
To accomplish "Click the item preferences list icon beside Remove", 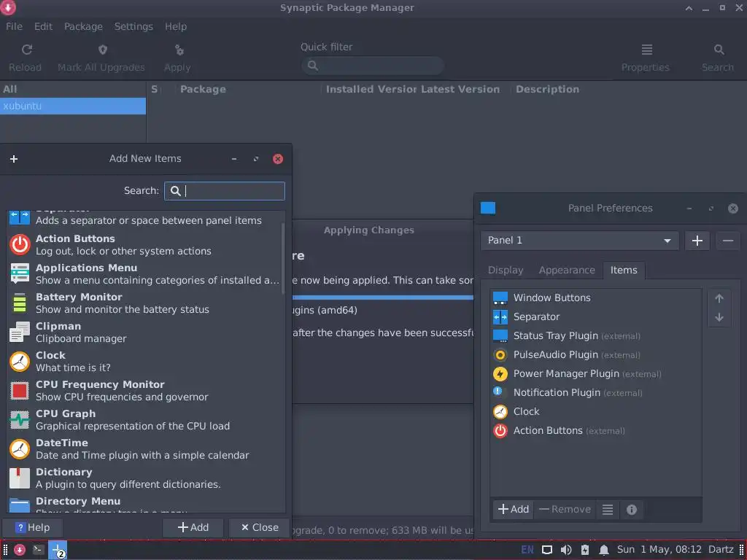I will (x=608, y=510).
